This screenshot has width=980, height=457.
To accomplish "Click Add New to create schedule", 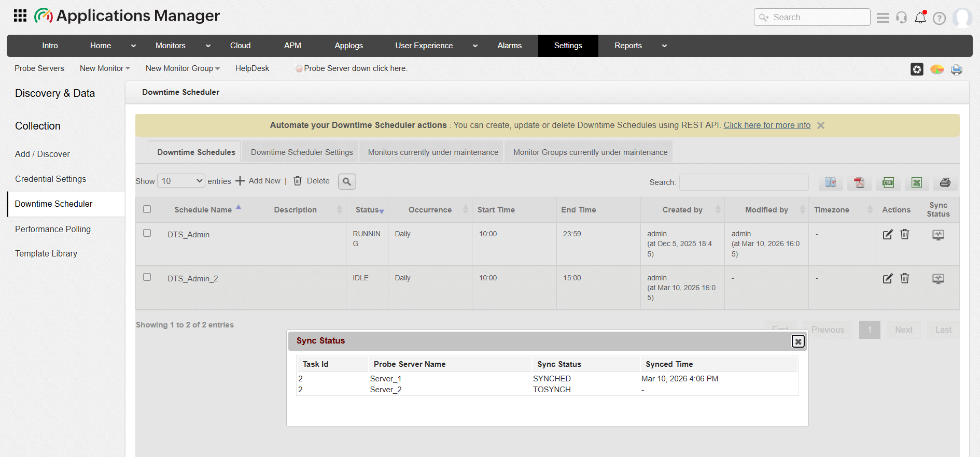I will point(258,181).
